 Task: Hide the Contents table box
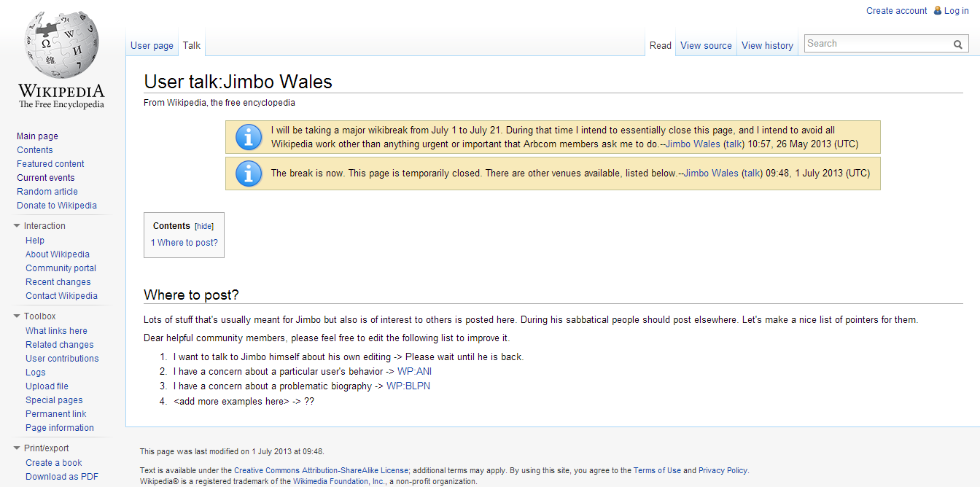click(204, 227)
